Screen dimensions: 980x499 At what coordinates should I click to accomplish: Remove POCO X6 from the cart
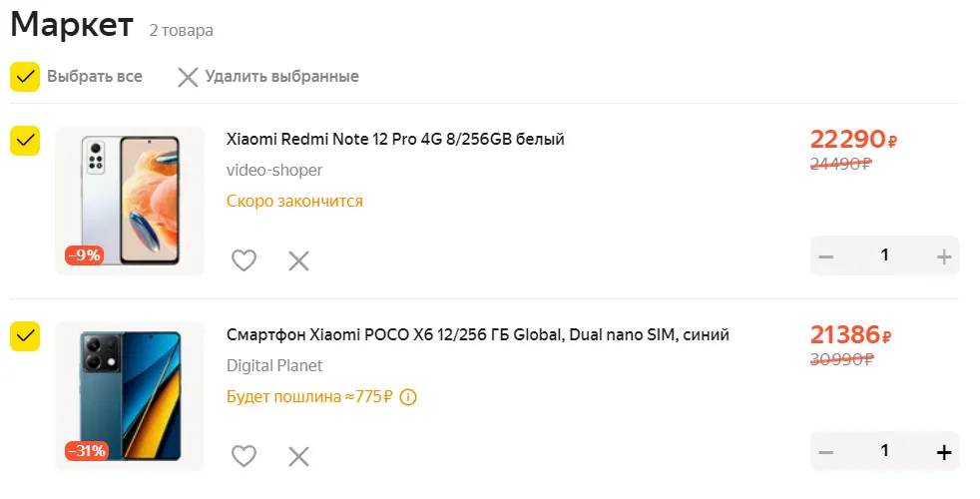pyautogui.click(x=298, y=456)
